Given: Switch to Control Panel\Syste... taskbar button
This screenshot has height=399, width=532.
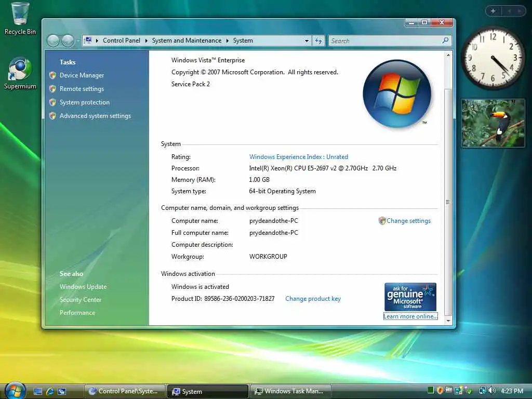Looking at the screenshot, I should [124, 391].
